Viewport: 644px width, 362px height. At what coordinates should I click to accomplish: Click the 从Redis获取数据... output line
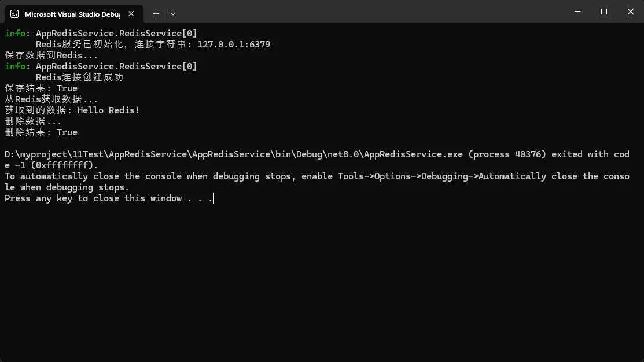point(51,99)
